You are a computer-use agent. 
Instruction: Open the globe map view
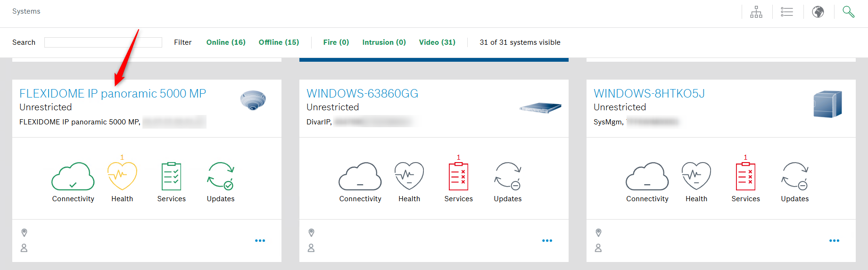tap(818, 12)
